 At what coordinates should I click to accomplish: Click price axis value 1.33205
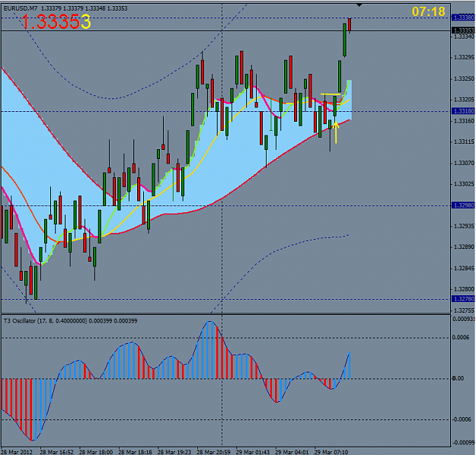tap(464, 100)
